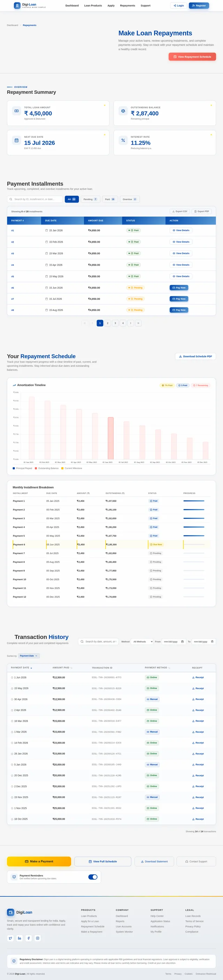Focus the installment search field

click(x=35, y=199)
